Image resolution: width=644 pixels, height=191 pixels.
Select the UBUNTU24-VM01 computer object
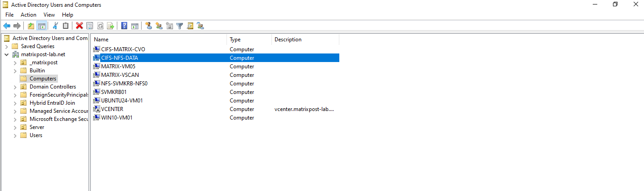point(122,101)
